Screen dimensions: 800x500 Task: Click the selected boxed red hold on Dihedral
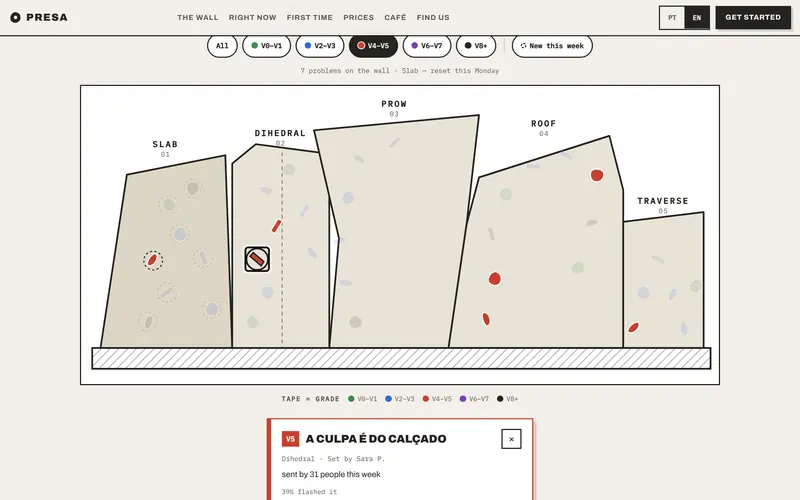click(x=257, y=259)
